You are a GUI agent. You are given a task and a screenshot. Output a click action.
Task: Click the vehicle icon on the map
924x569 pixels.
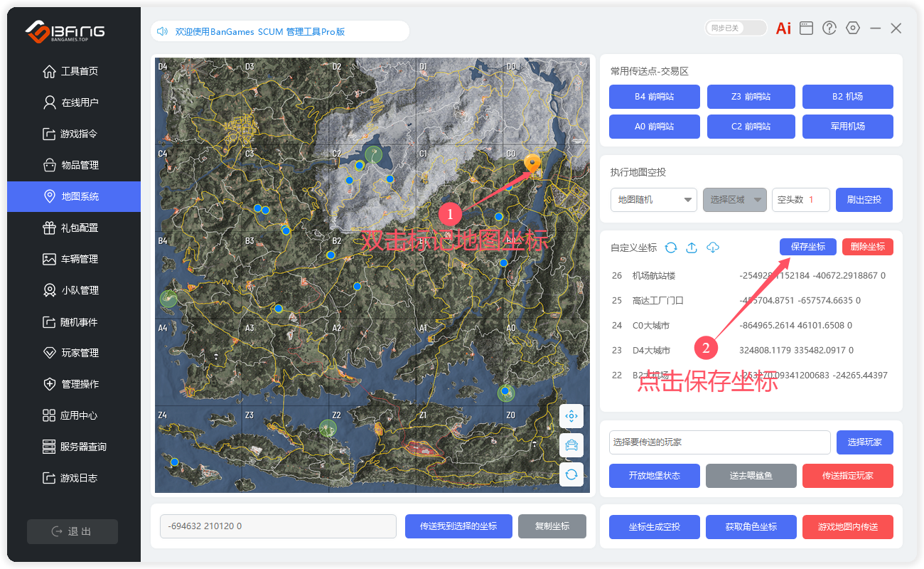(x=571, y=445)
